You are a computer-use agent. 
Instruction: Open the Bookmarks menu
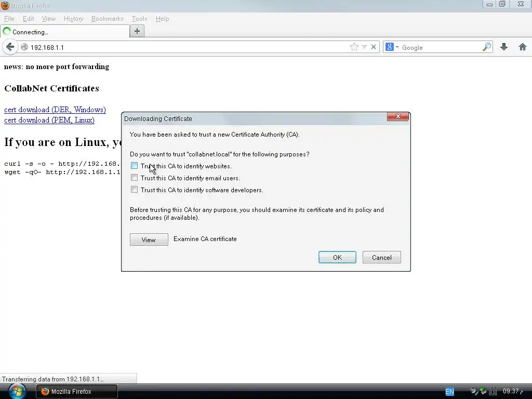(x=107, y=19)
